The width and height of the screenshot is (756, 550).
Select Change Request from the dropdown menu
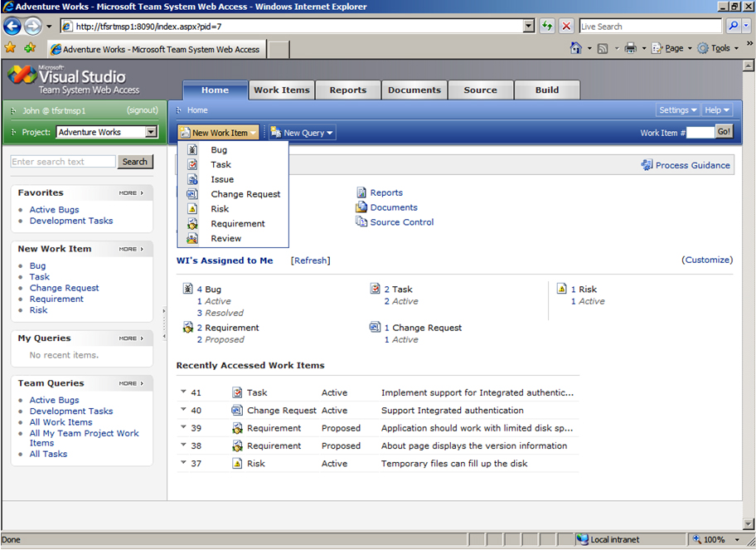(245, 194)
